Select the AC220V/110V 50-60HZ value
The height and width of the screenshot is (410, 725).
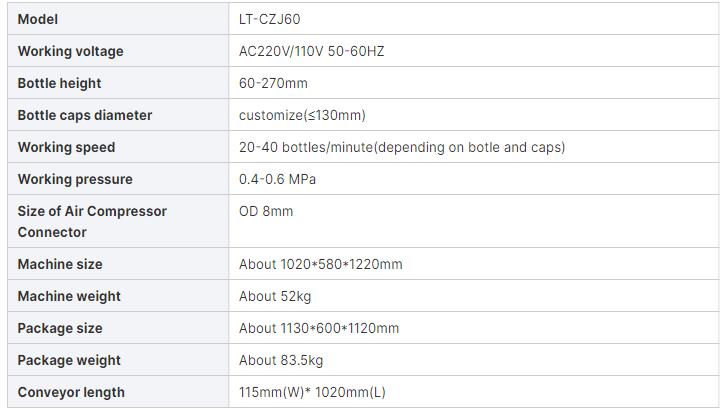click(312, 51)
